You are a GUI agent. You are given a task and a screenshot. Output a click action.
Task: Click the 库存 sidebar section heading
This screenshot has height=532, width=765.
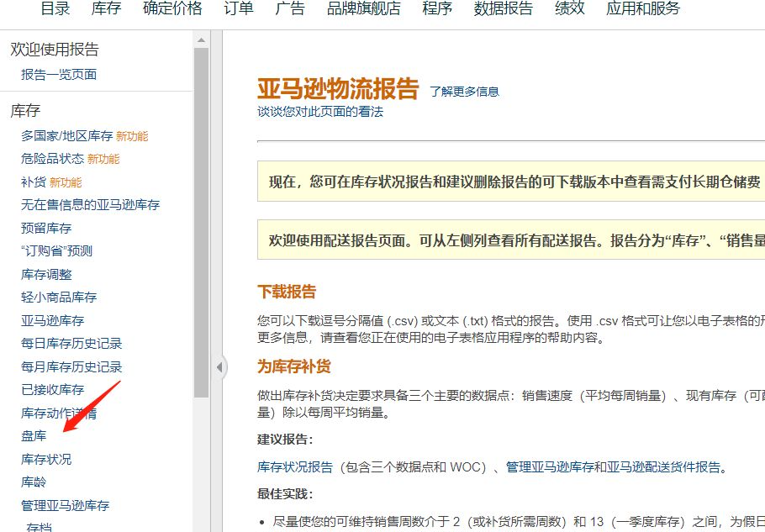click(25, 111)
